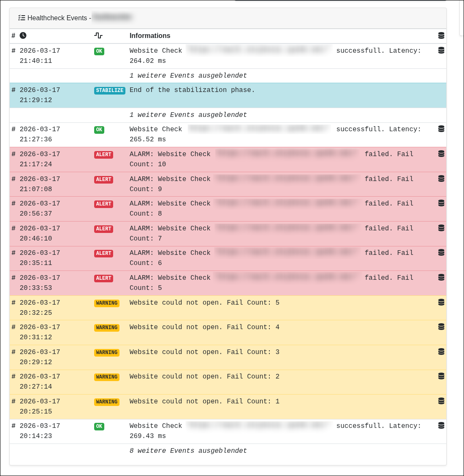Expand hidden events below the STABILIZE row
Screen dimensions: 464x476
coord(188,115)
